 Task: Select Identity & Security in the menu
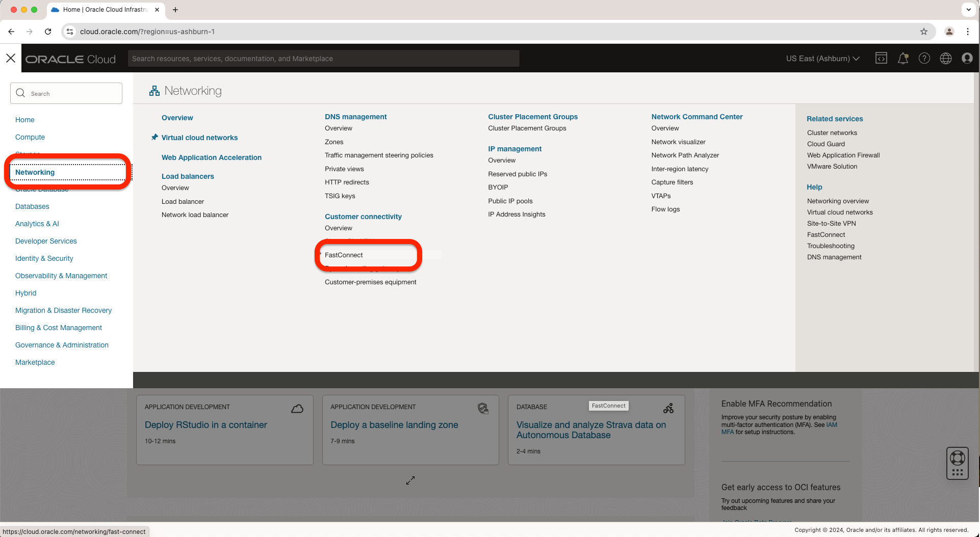(x=44, y=258)
